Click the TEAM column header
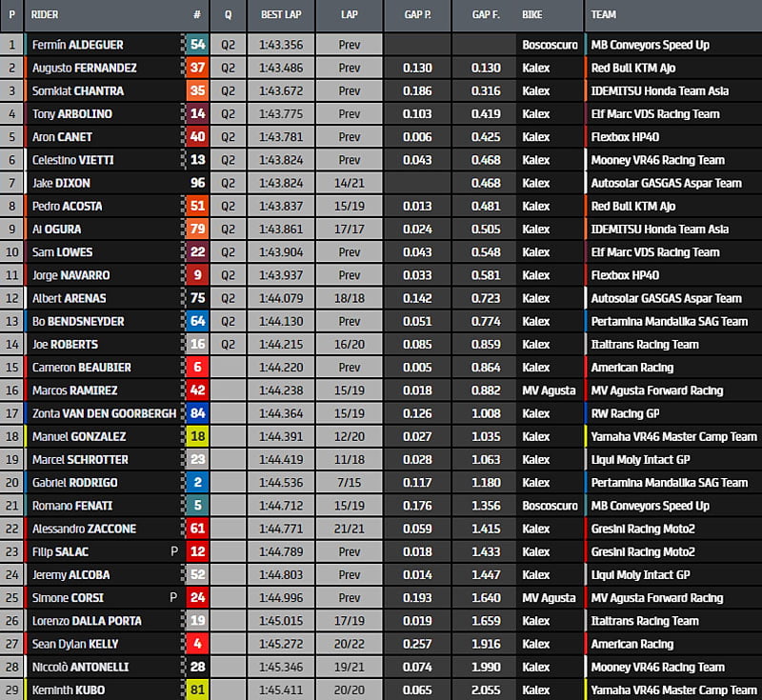The width and height of the screenshot is (762, 700). [604, 15]
